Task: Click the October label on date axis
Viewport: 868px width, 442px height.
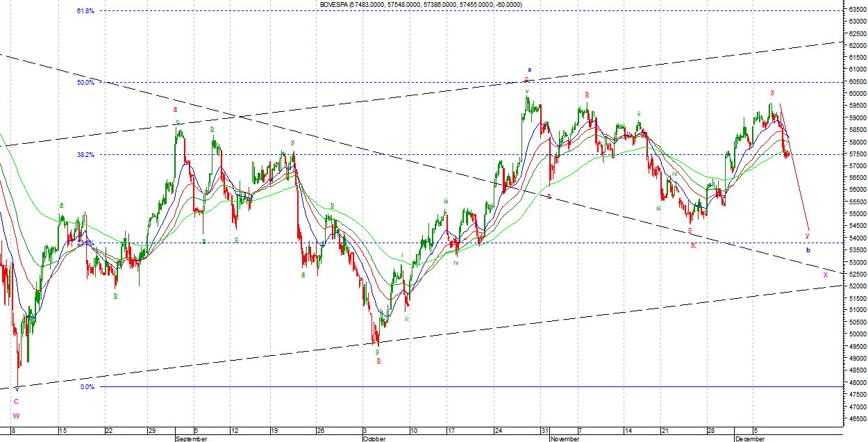Action: click(x=374, y=439)
